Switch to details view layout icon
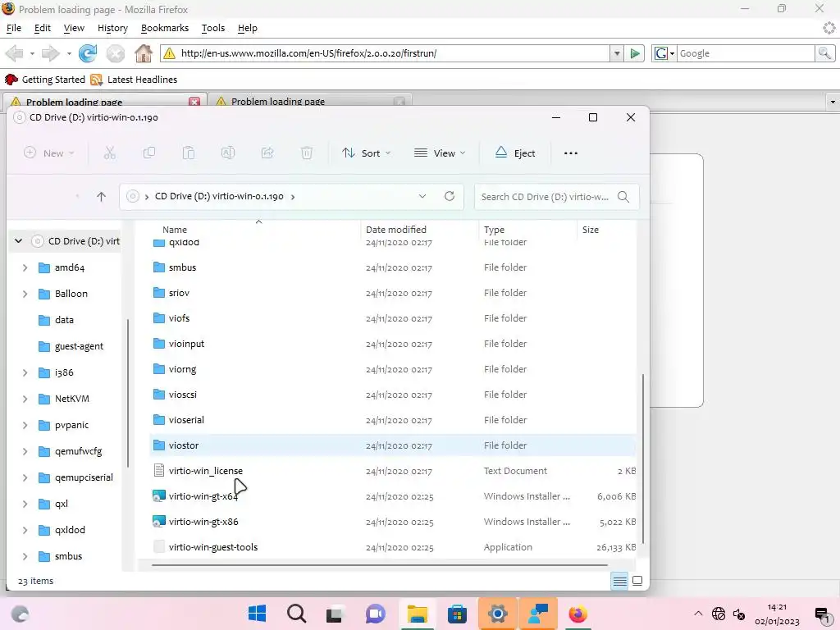840x630 pixels. pyautogui.click(x=620, y=581)
